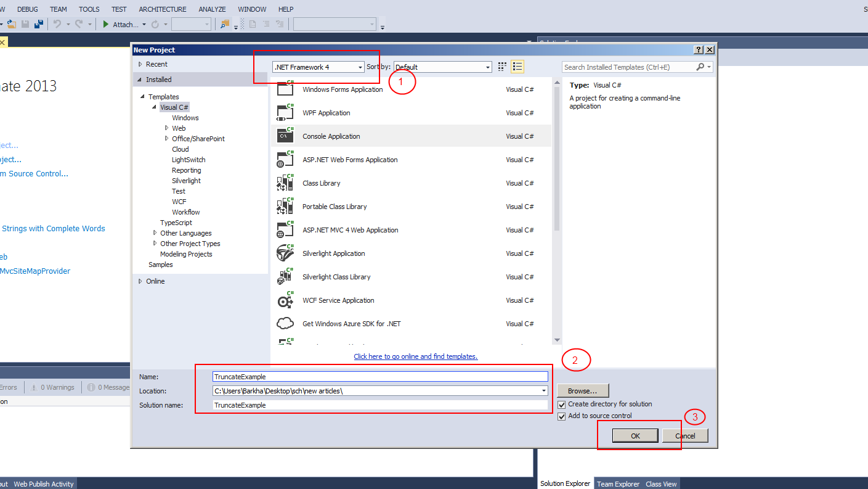The width and height of the screenshot is (868, 489).
Task: Select the Silverlight Application template icon
Action: tap(285, 253)
